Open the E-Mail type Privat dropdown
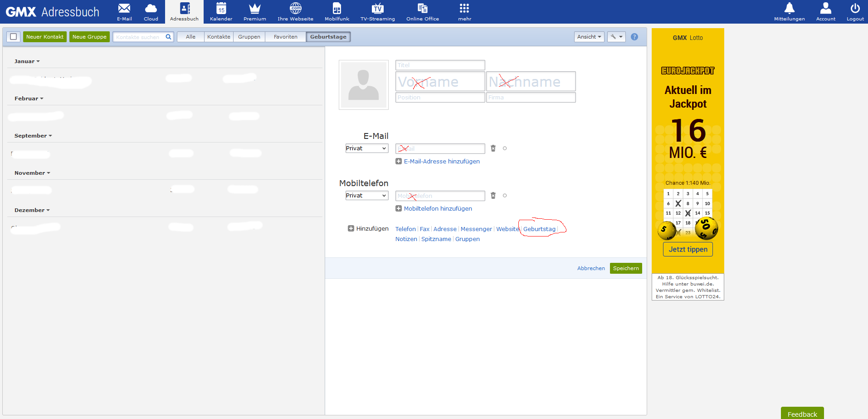 [366, 148]
